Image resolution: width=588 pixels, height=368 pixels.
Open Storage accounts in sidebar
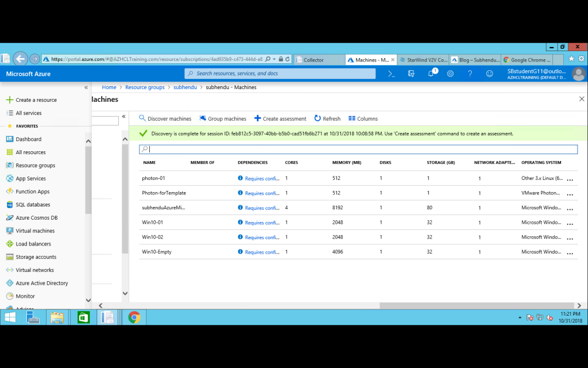pyautogui.click(x=36, y=257)
